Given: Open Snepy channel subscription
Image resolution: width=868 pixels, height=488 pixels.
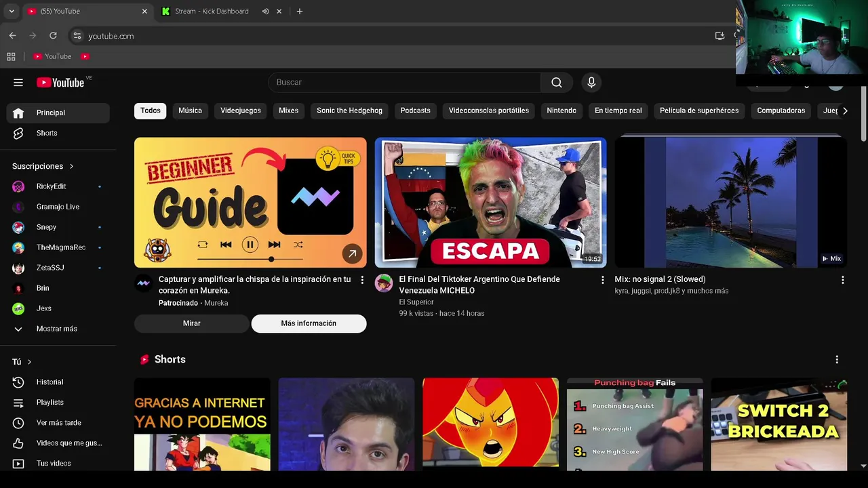Looking at the screenshot, I should (x=58, y=227).
